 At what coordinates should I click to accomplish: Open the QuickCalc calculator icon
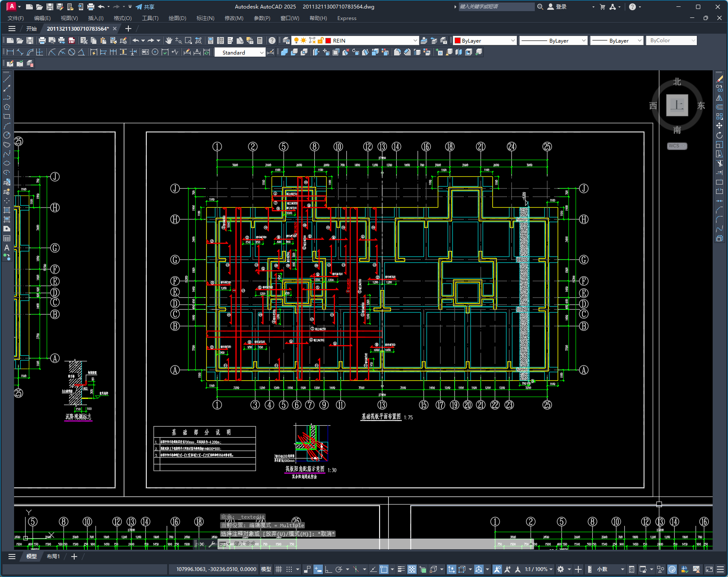[x=260, y=40]
